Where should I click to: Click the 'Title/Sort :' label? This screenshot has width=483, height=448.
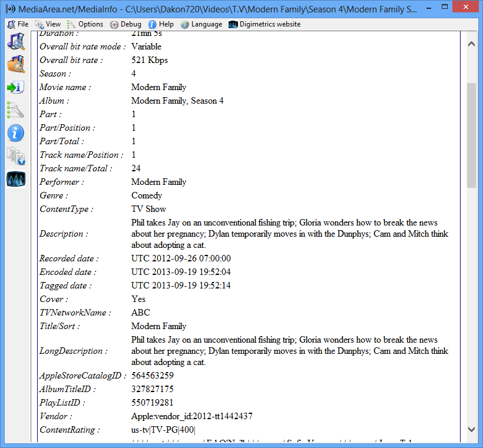pos(59,326)
